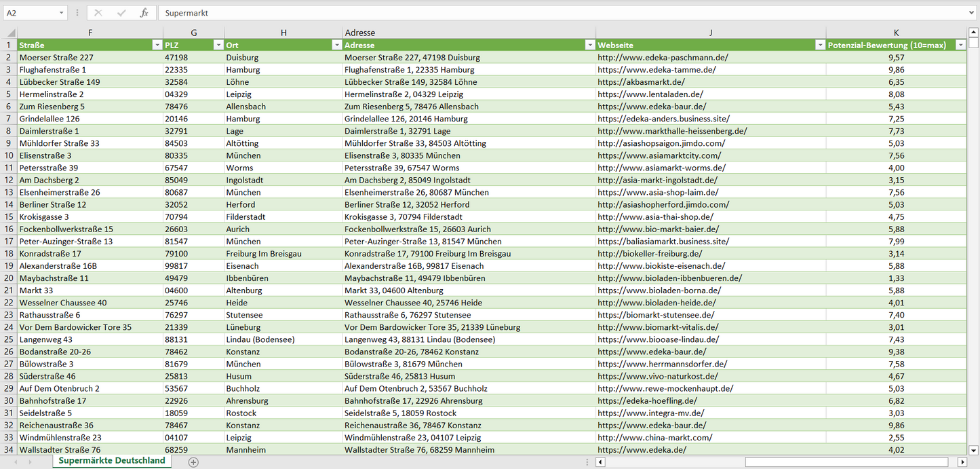Click into the formula bar showing Supermarkt
Image resolution: width=980 pixels, height=469 pixels.
543,13
